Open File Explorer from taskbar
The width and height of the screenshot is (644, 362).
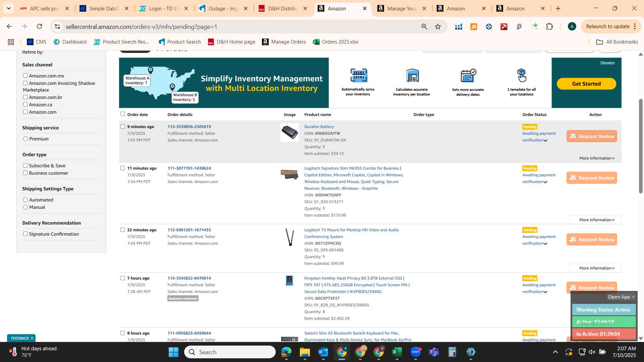(305, 352)
